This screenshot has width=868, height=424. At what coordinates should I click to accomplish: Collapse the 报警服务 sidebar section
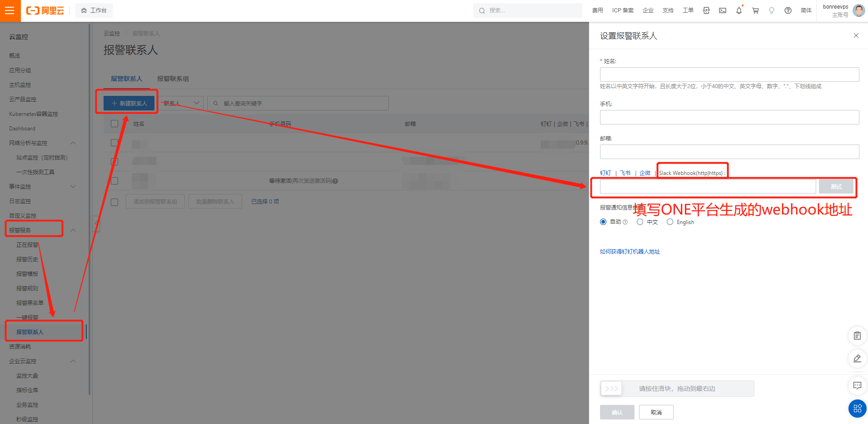coord(73,230)
